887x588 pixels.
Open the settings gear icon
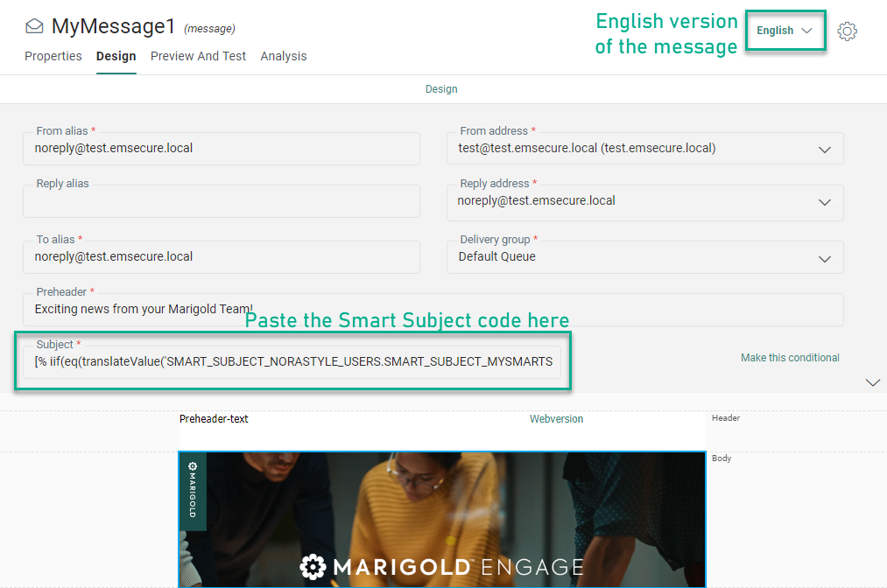click(x=847, y=31)
